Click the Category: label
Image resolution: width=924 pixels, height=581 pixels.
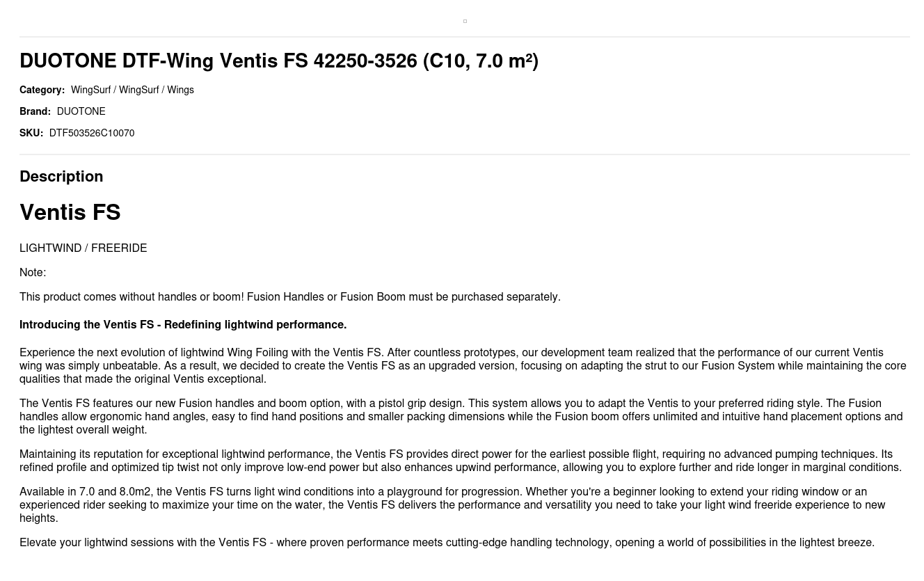42,90
